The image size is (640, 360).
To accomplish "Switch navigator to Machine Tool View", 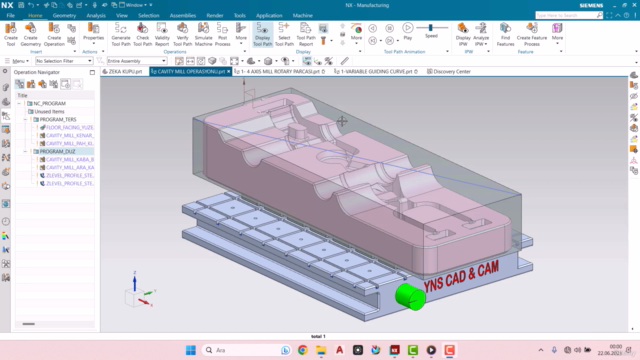I will point(31,84).
